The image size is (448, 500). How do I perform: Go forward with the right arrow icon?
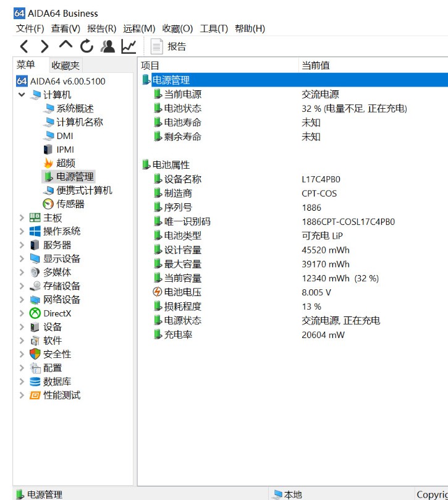tap(44, 46)
